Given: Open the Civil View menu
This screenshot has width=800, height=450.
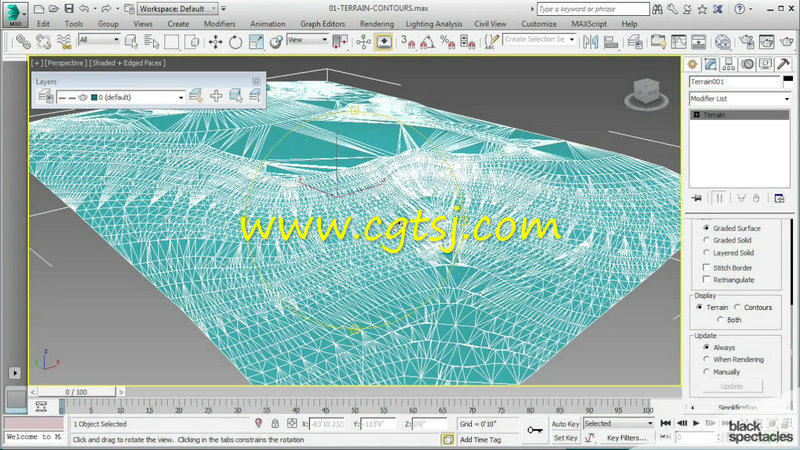Looking at the screenshot, I should (x=490, y=24).
